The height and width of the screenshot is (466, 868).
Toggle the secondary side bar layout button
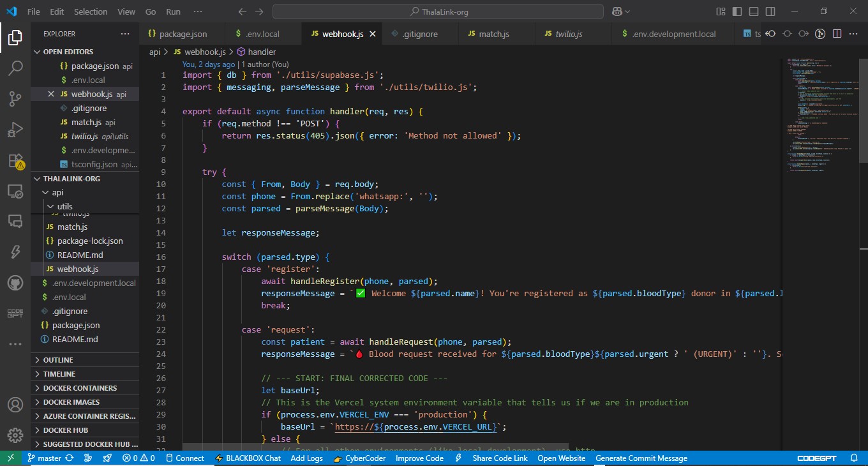click(770, 11)
